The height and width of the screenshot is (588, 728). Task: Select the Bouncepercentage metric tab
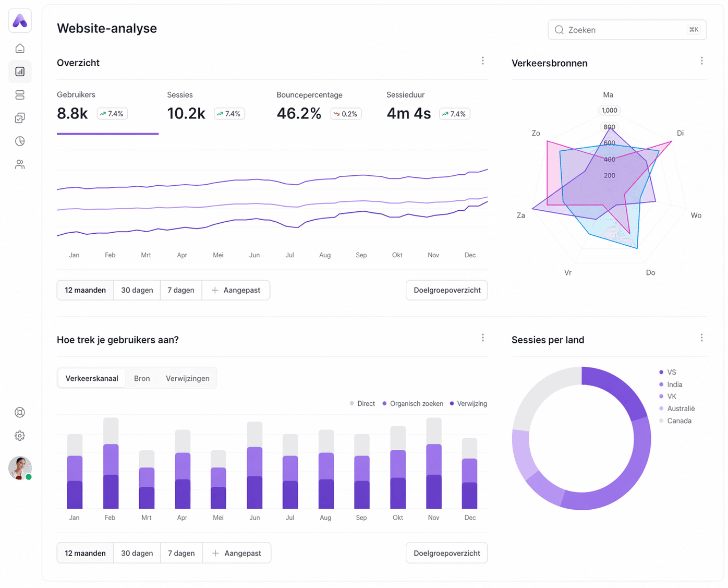(x=319, y=106)
